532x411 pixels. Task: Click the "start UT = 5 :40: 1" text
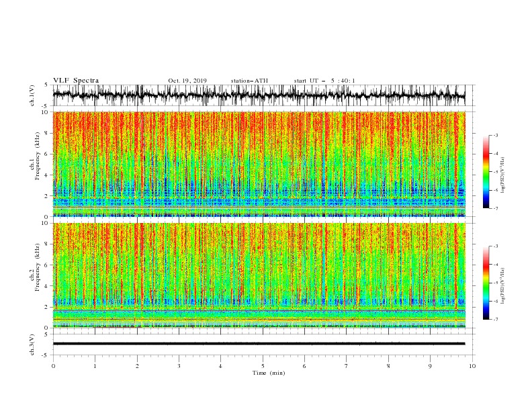coord(324,81)
